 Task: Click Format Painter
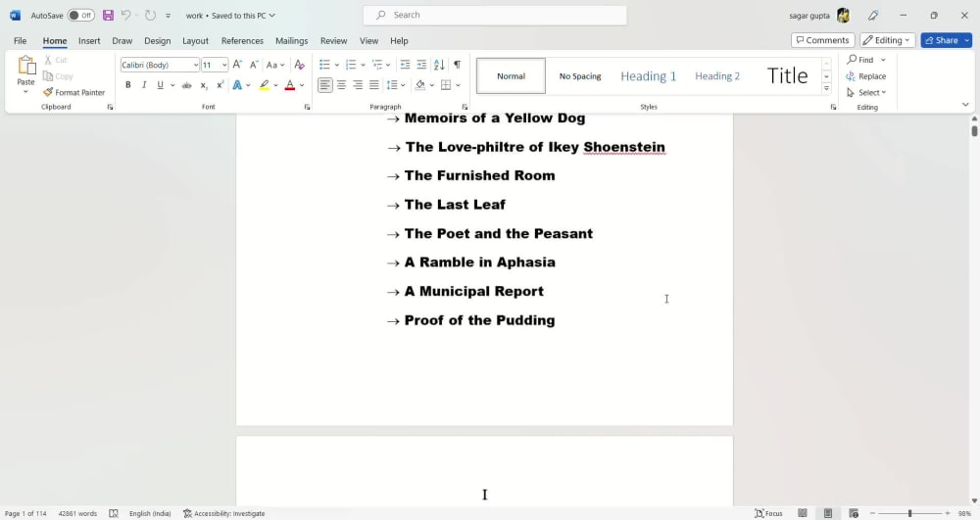tap(73, 92)
